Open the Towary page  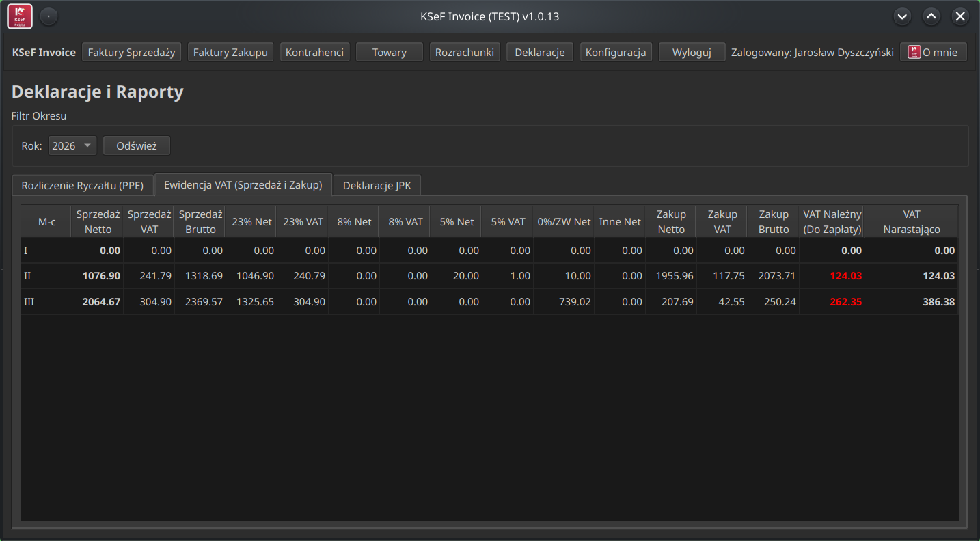[389, 52]
